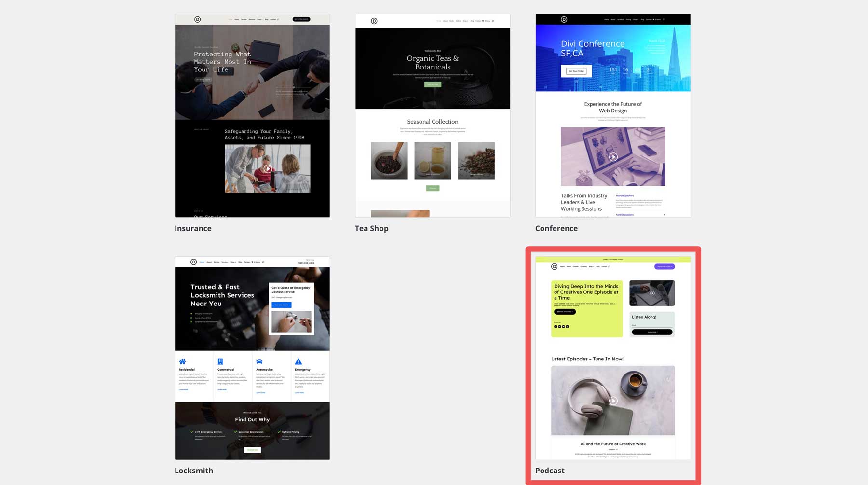Expand the Shop dropdown in Podcast navigation
This screenshot has width=868, height=485.
tap(591, 266)
